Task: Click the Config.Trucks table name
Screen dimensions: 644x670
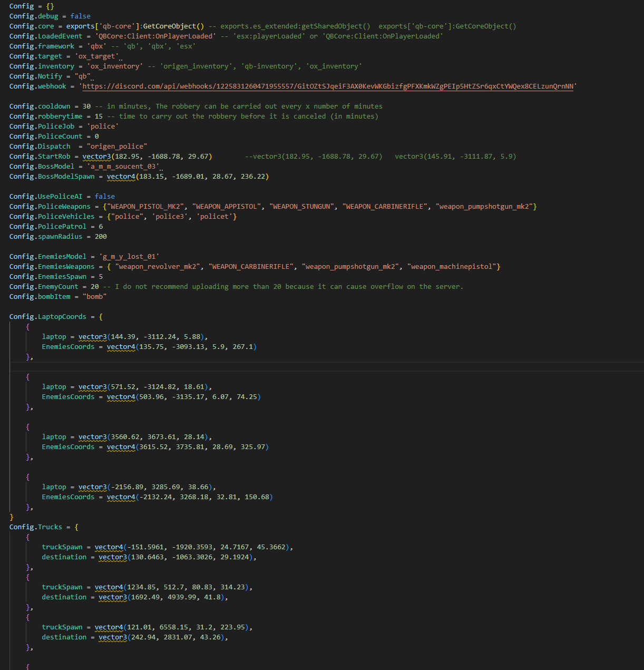Action: tap(36, 527)
